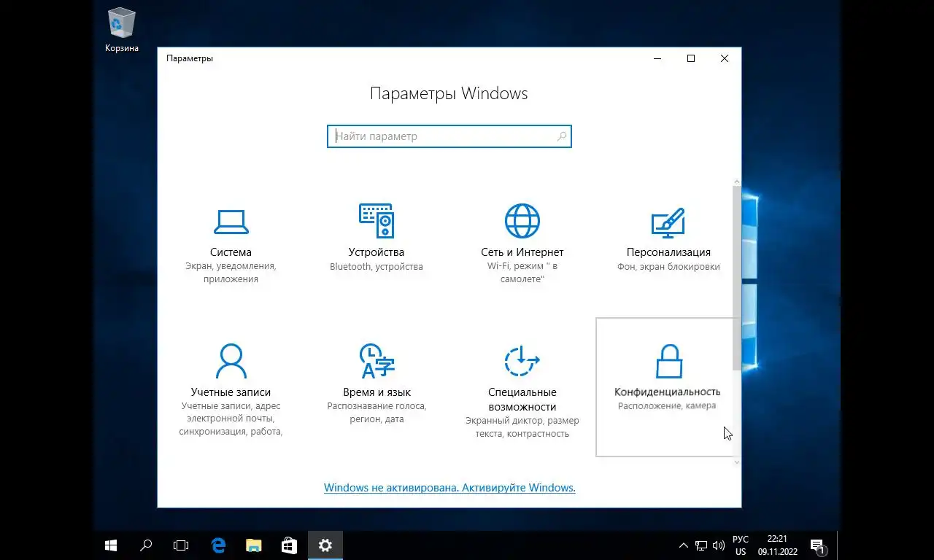Open the Action Center notification icon
934x560 pixels.
coord(817,545)
